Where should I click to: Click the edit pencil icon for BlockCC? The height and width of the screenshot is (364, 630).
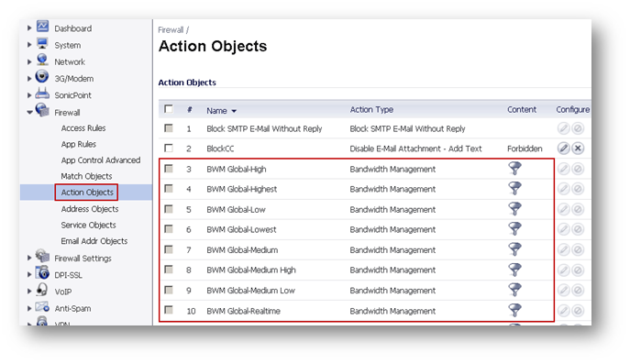click(564, 149)
